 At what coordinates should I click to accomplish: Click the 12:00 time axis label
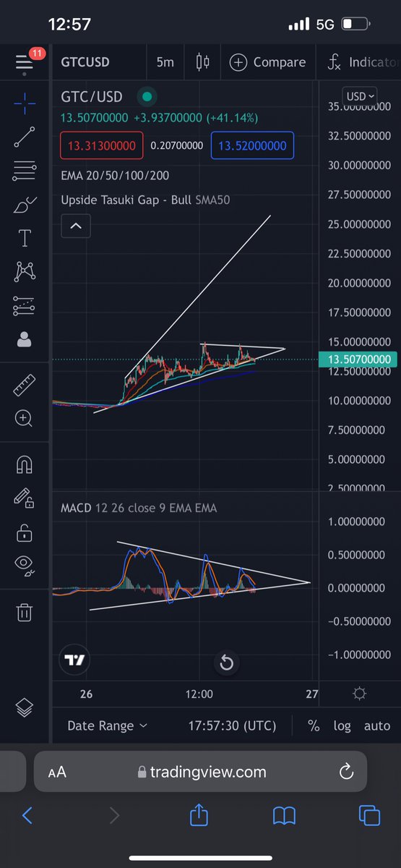tap(199, 694)
